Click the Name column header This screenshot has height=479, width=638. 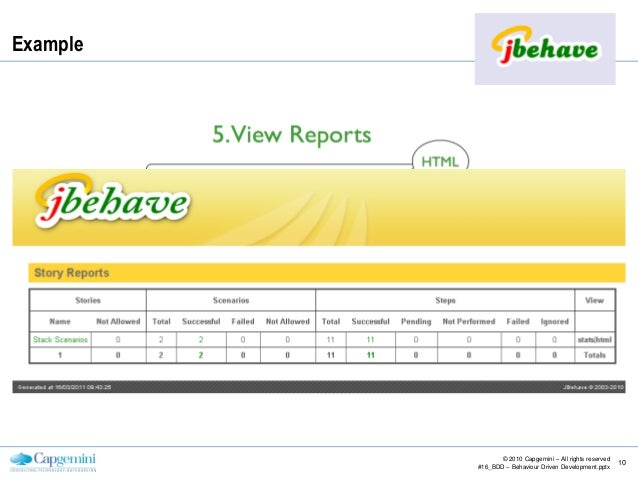pos(60,322)
